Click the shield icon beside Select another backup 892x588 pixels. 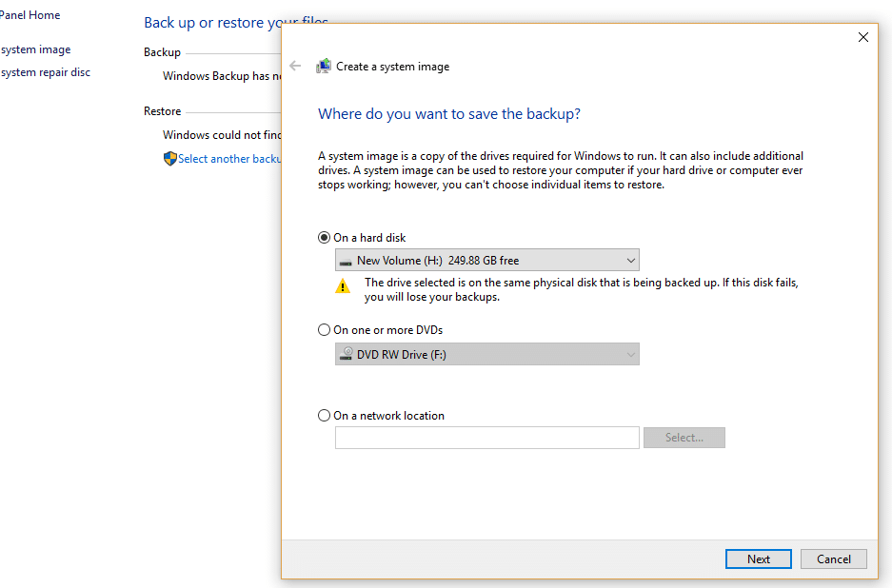point(170,159)
